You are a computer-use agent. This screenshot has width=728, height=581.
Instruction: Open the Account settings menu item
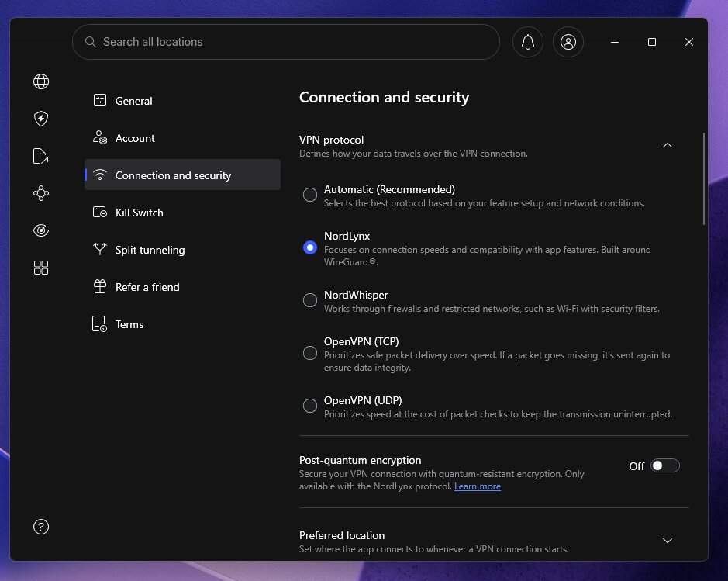point(182,138)
